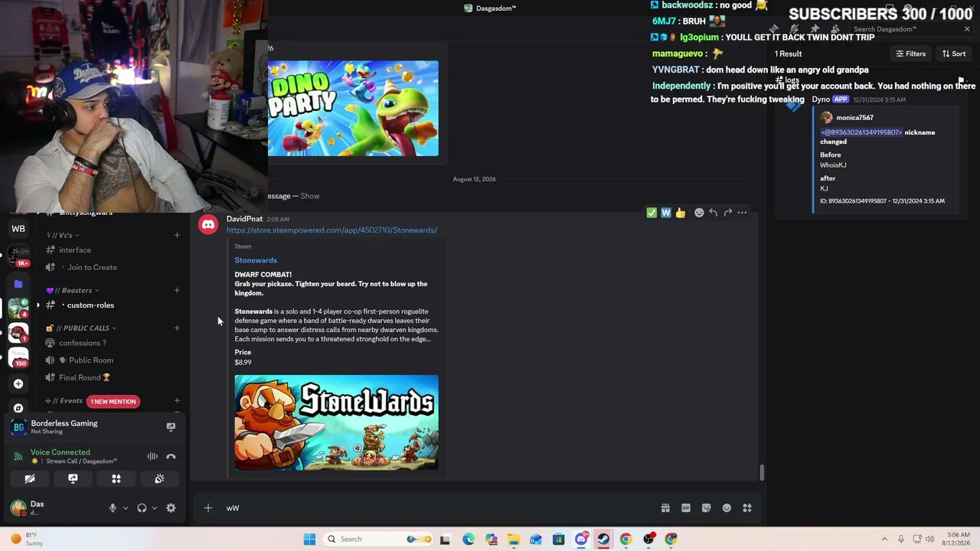The width and height of the screenshot is (980, 551).
Task: Share your screen in voice call
Action: click(x=73, y=479)
